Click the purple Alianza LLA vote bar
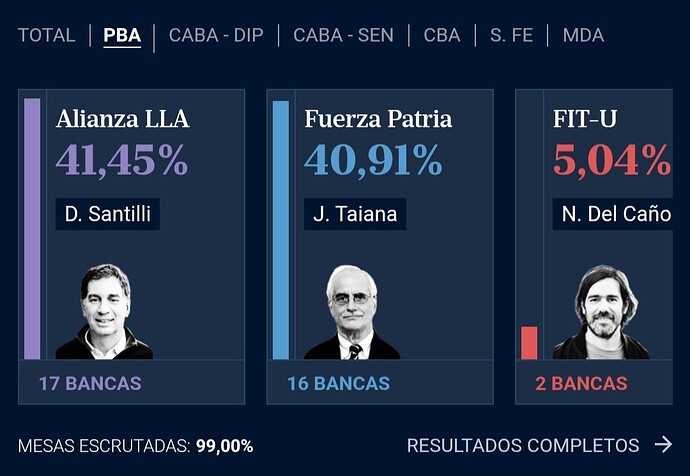This screenshot has height=476, width=690. 32,228
